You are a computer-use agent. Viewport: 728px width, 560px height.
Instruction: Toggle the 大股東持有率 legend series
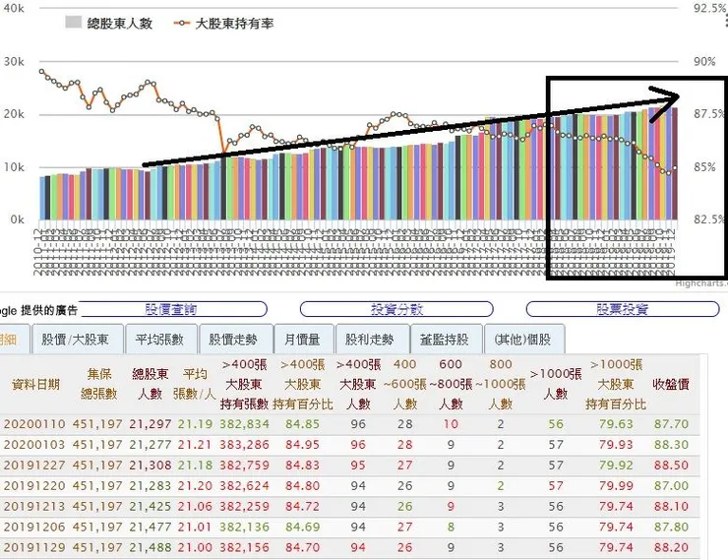coord(223,23)
